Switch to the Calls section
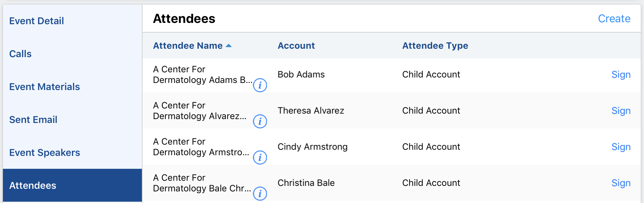 pyautogui.click(x=20, y=54)
